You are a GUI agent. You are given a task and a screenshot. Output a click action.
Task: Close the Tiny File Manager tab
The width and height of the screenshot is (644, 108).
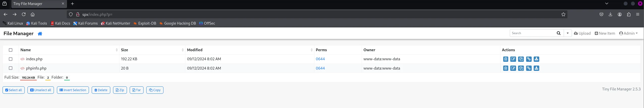coord(63,4)
